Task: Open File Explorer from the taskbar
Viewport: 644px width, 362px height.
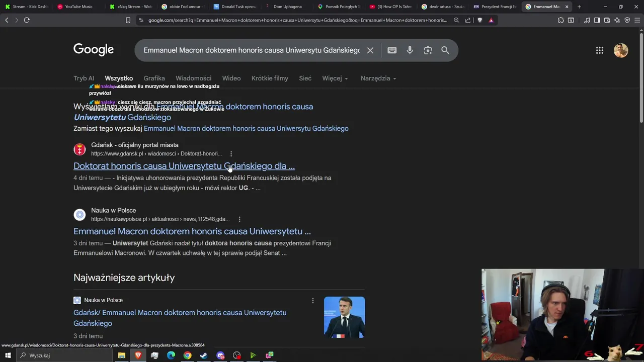Action: tap(122, 355)
